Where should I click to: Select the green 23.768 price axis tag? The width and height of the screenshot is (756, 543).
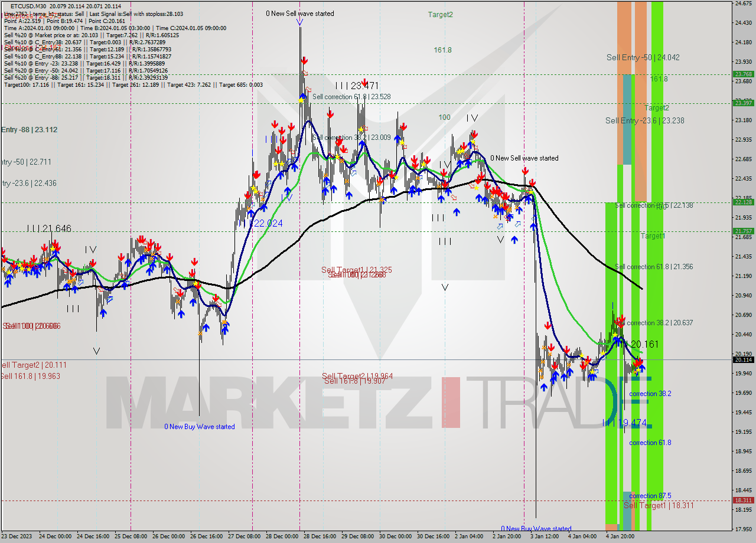(743, 74)
